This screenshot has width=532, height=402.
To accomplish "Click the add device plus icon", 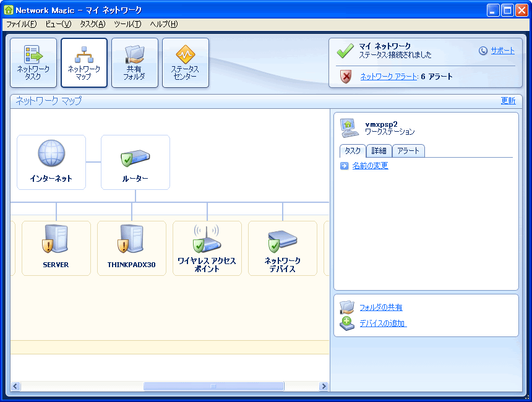I will [347, 323].
